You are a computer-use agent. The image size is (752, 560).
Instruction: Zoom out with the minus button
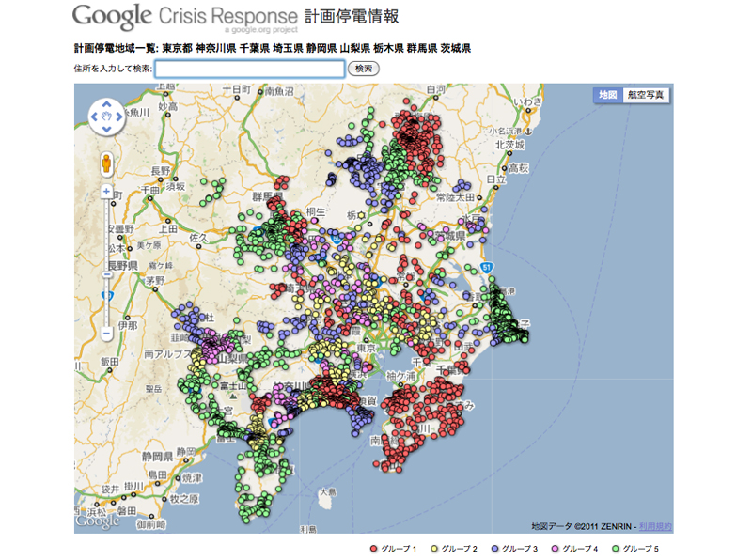(x=107, y=333)
